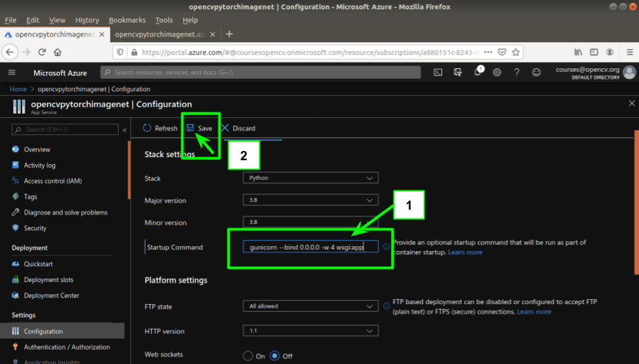639x364 pixels.
Task: Click Refresh in the Configuration toolbar
Action: 160,128
